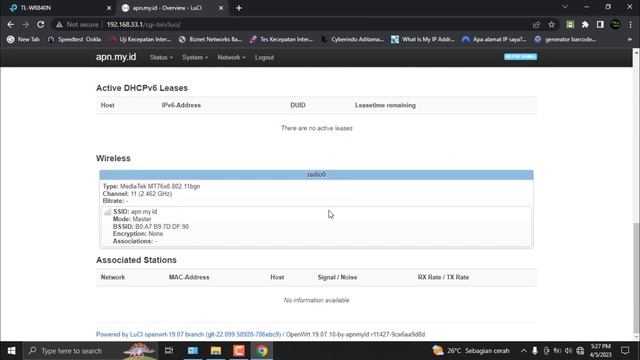Click the Logout link
The image size is (640, 360).
[x=264, y=58]
